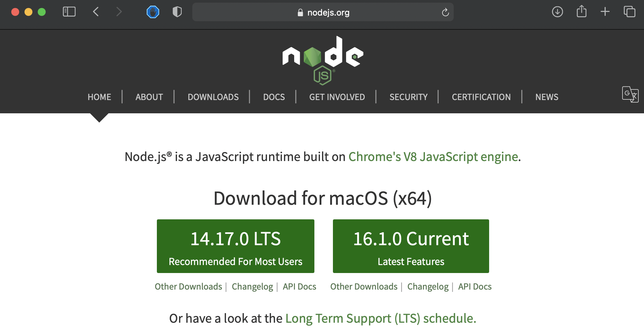This screenshot has height=330, width=644.
Task: Open the SECURITY nav item
Action: 408,97
